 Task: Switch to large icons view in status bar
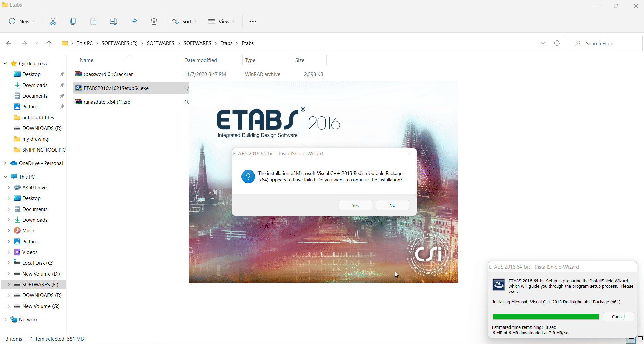640,339
